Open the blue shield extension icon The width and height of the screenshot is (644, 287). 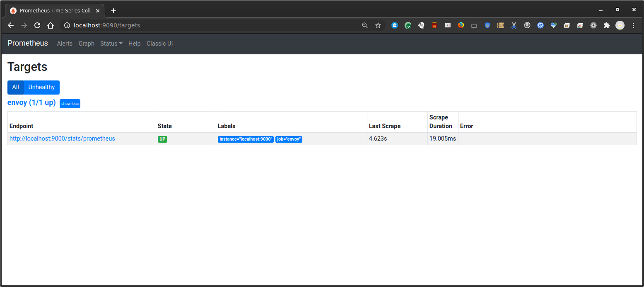tap(487, 25)
